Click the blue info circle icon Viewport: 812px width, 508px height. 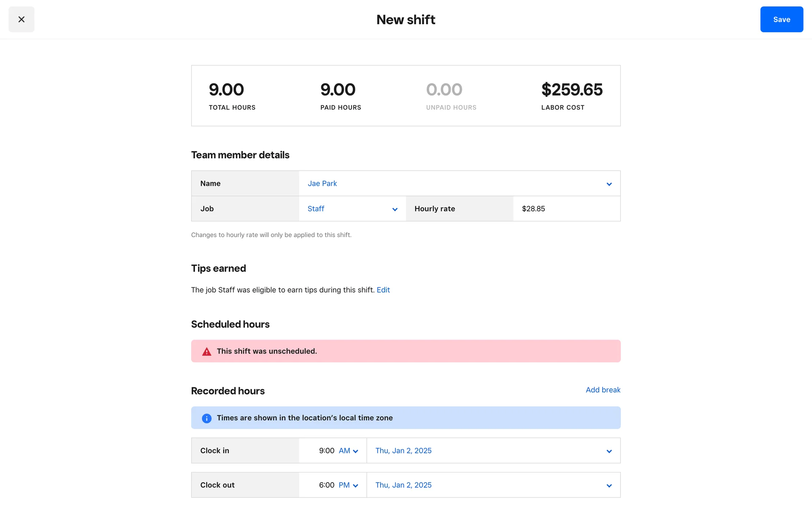206,418
